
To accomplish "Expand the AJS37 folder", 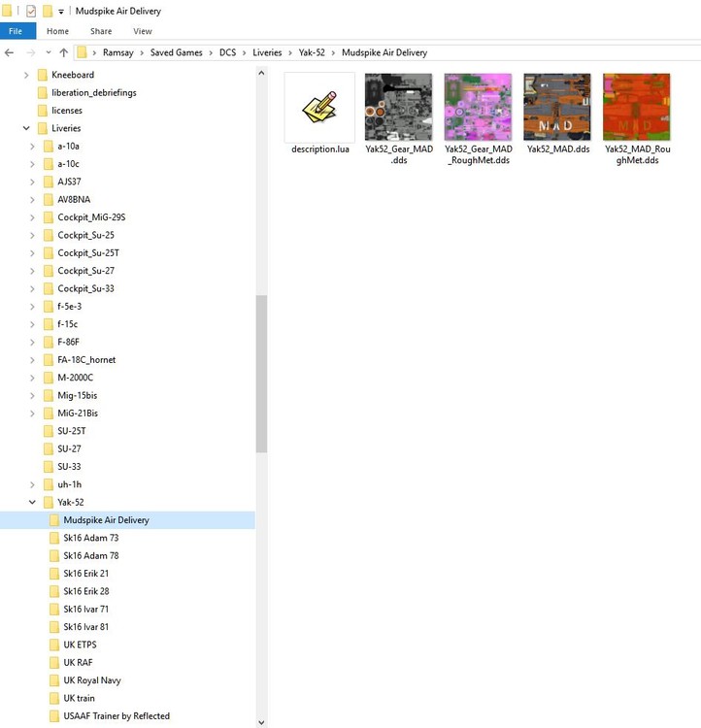I will [32, 182].
